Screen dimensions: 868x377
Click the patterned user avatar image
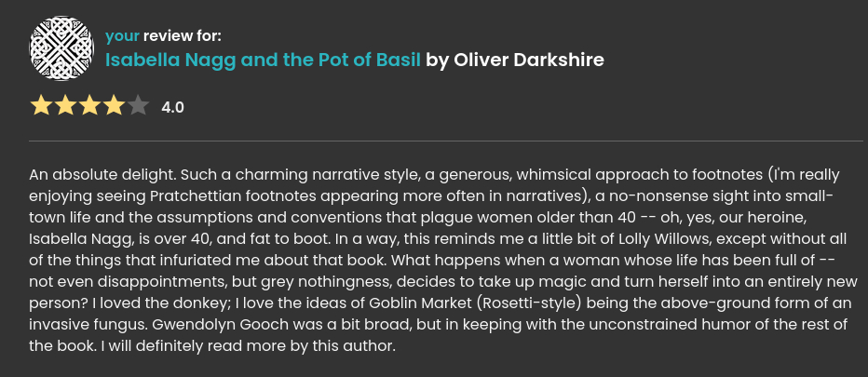[61, 47]
